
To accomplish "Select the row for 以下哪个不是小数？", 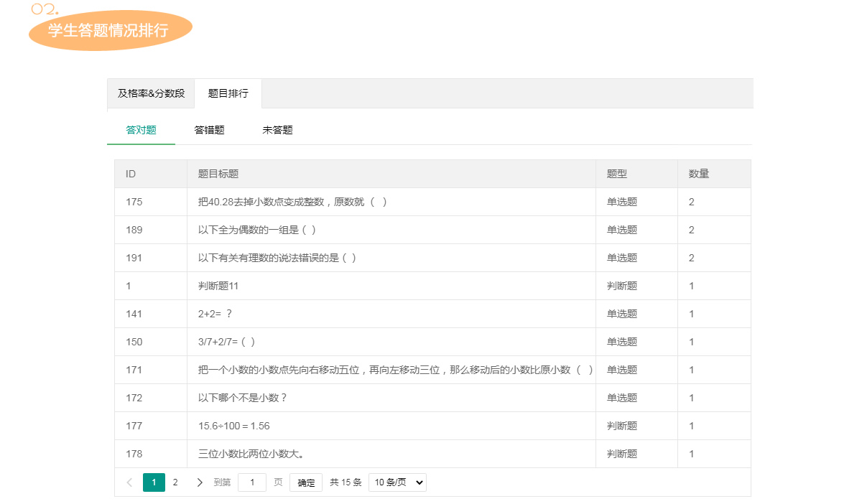I will [x=242, y=398].
